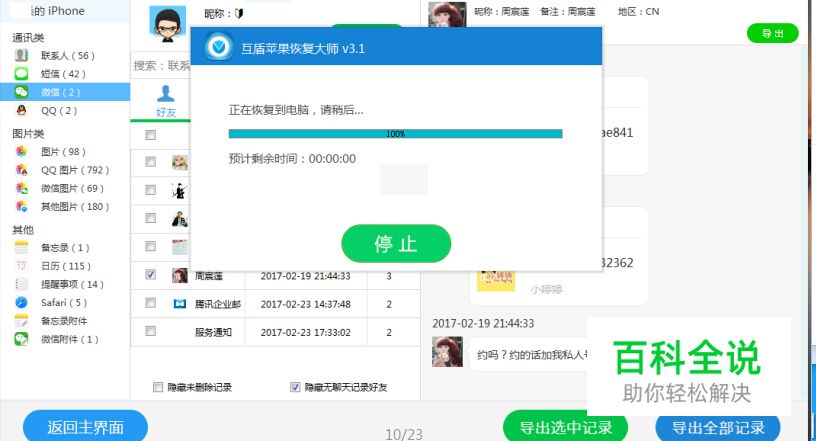Click the 预计剩余时间 00:00:00 text
Image resolution: width=816 pixels, height=441 pixels.
point(292,159)
